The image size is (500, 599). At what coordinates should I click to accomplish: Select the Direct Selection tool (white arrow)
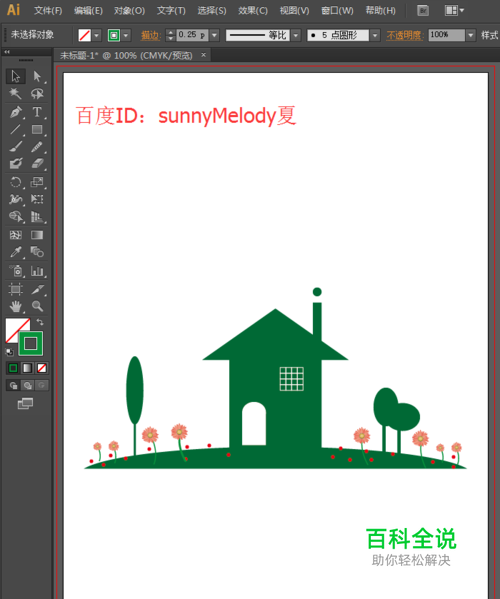(x=37, y=76)
